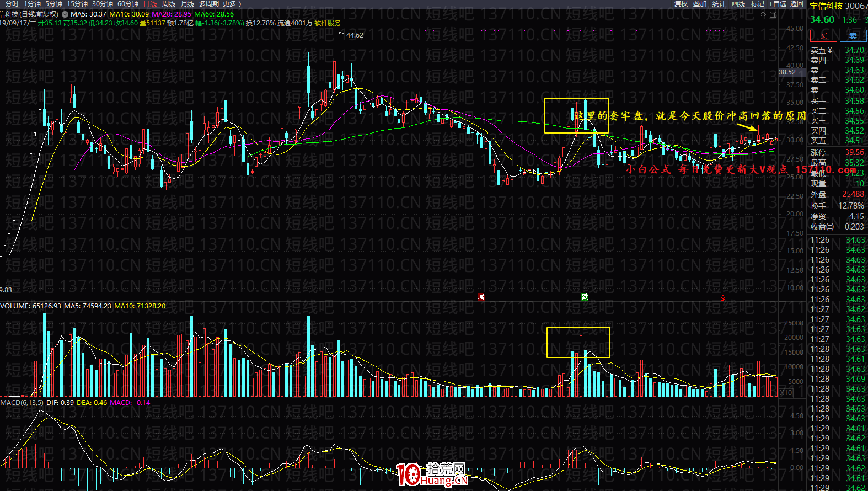Viewport: 868px width, 491px height.
Task: Open the 复权 adjustment menu
Action: (681, 4)
